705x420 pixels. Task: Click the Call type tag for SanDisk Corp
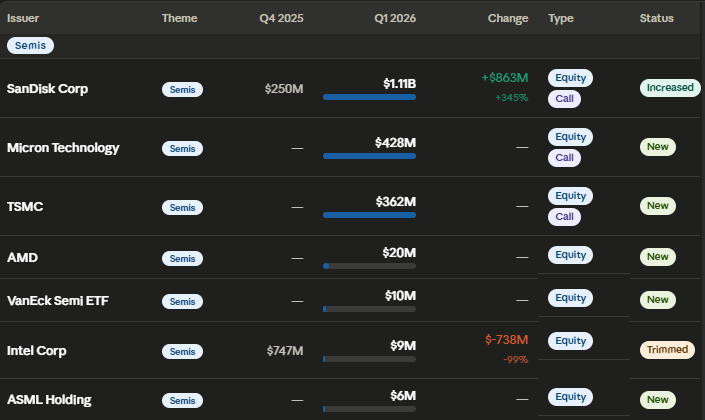click(564, 98)
